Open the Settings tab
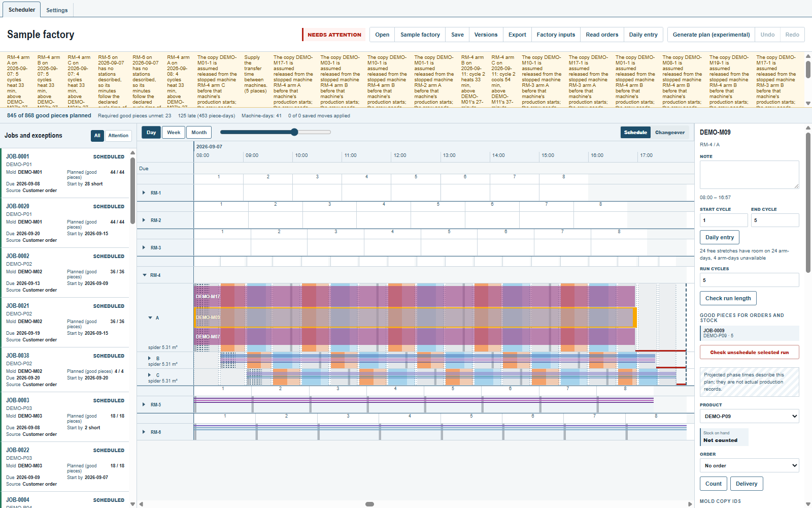 click(x=57, y=10)
